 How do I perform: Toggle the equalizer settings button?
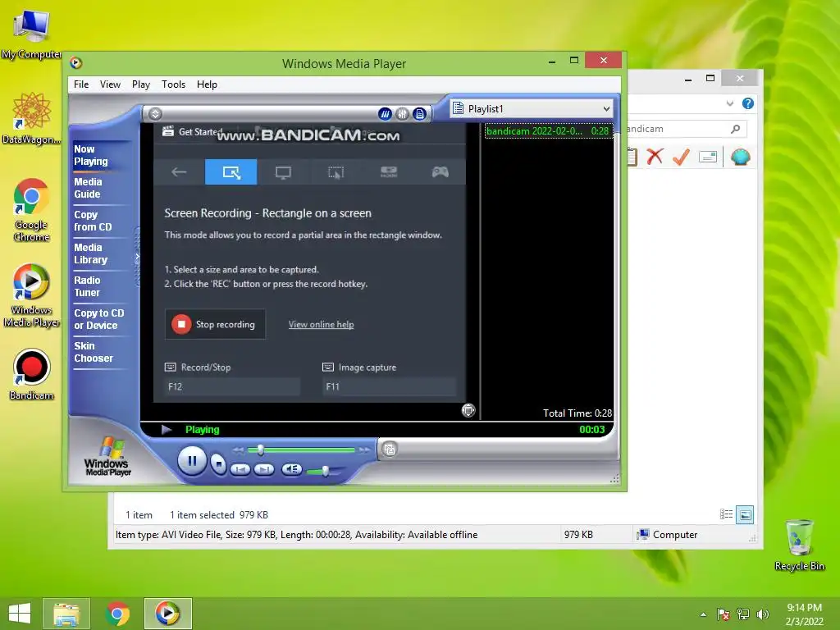[x=402, y=113]
